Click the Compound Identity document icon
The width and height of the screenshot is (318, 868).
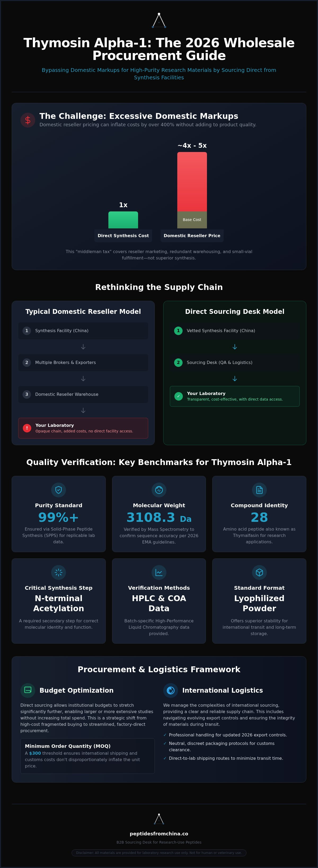coord(259,490)
